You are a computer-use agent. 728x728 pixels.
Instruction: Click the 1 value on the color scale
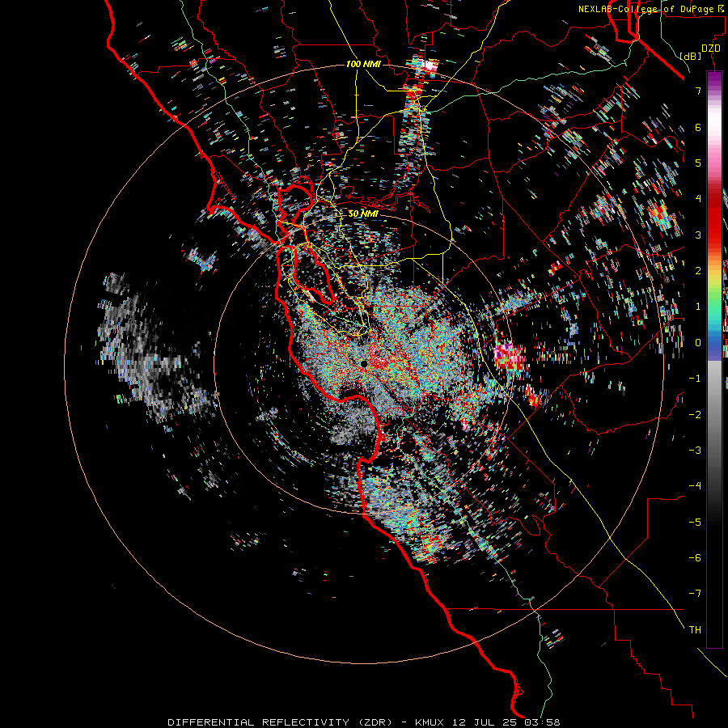tap(698, 307)
